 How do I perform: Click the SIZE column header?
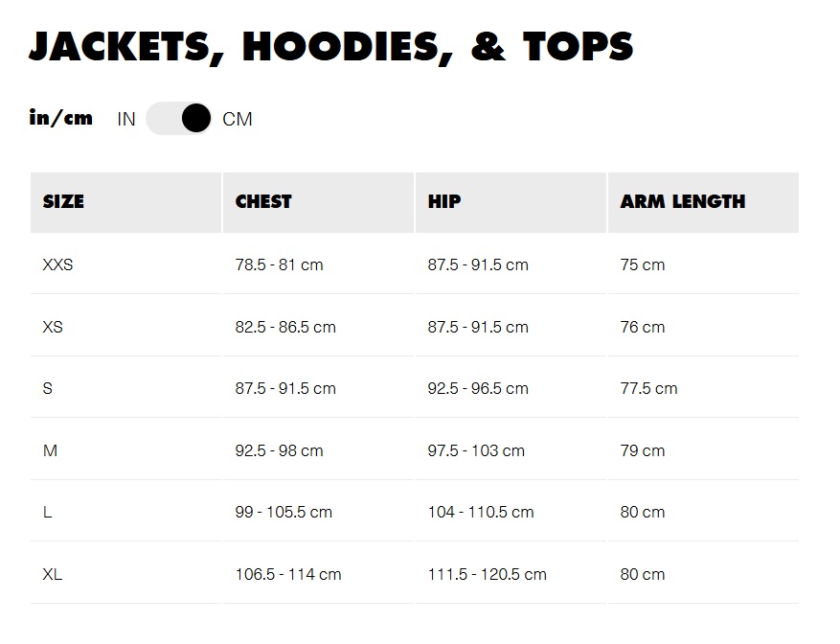coord(125,202)
